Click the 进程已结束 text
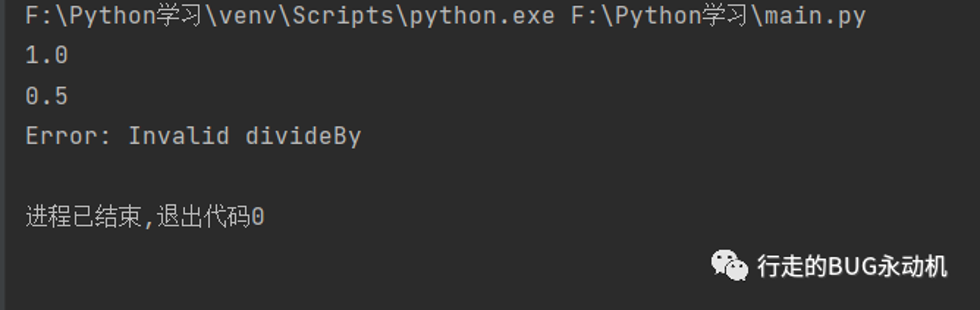This screenshot has width=980, height=310. tap(84, 216)
